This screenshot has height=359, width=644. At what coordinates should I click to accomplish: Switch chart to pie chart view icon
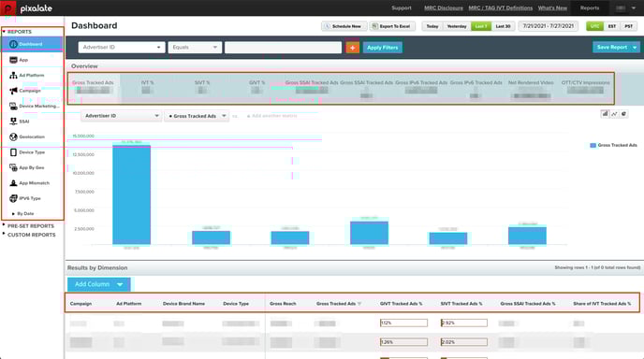(x=623, y=114)
